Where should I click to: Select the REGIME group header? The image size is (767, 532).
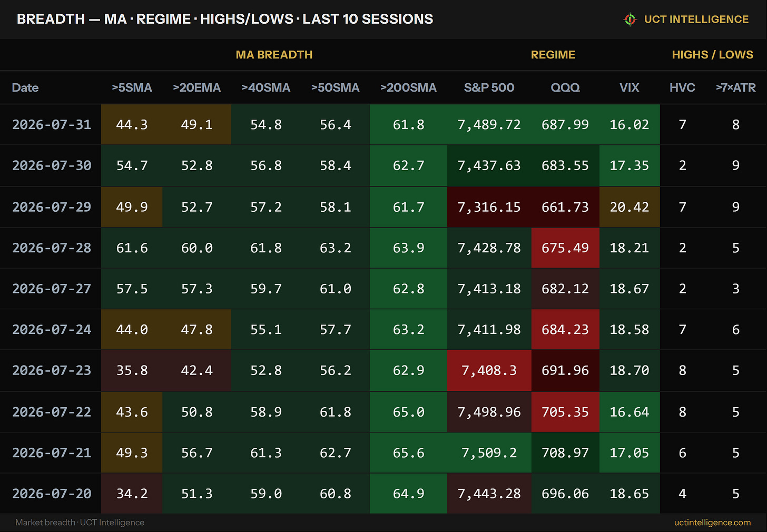pyautogui.click(x=553, y=55)
